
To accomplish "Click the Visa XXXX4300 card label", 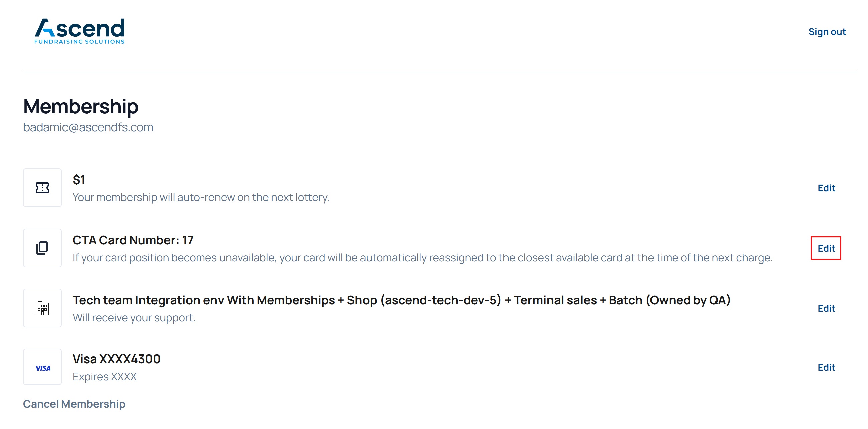I will (116, 359).
